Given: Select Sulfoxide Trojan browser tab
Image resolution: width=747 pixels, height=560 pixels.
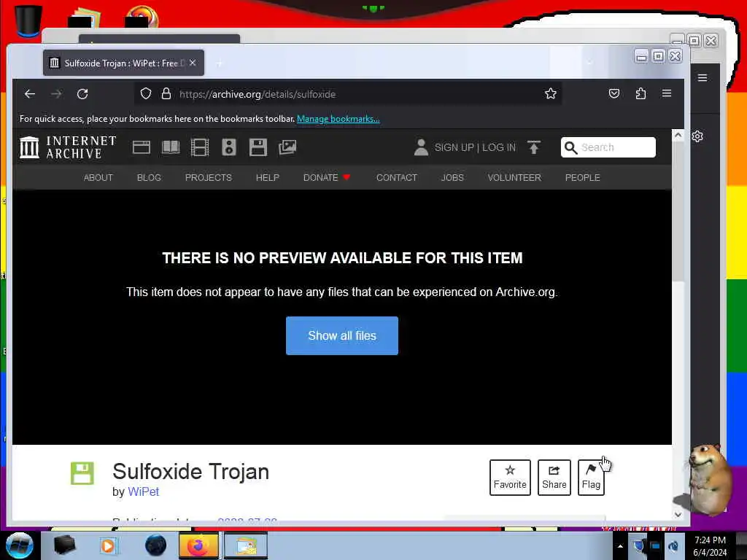Looking at the screenshot, I should [124, 63].
